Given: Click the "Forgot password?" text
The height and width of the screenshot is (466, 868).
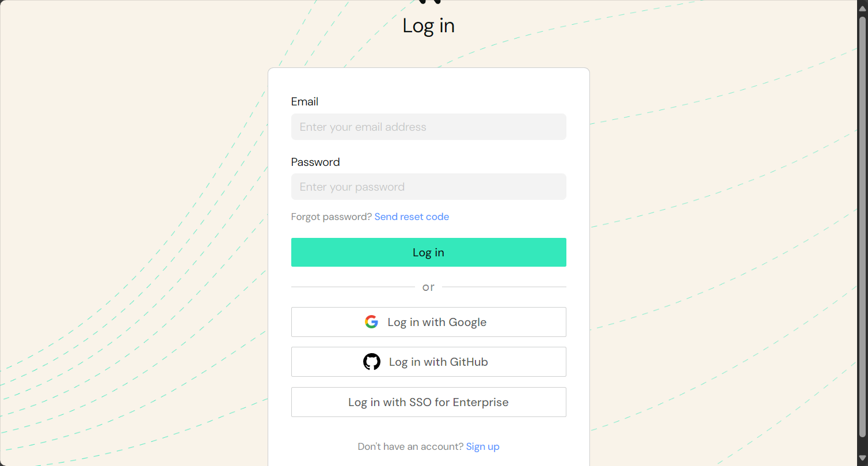Looking at the screenshot, I should (x=332, y=217).
